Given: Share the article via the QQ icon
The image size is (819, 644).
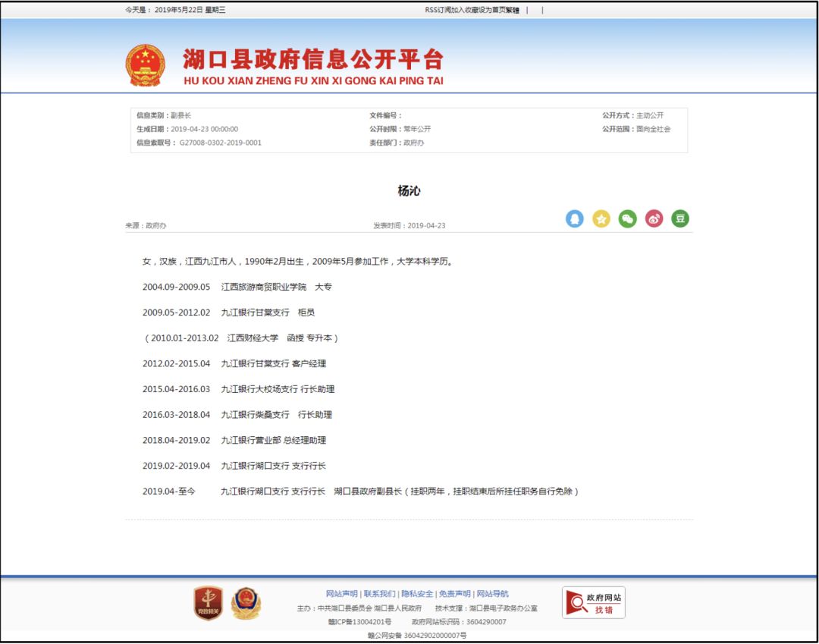Looking at the screenshot, I should click(575, 218).
